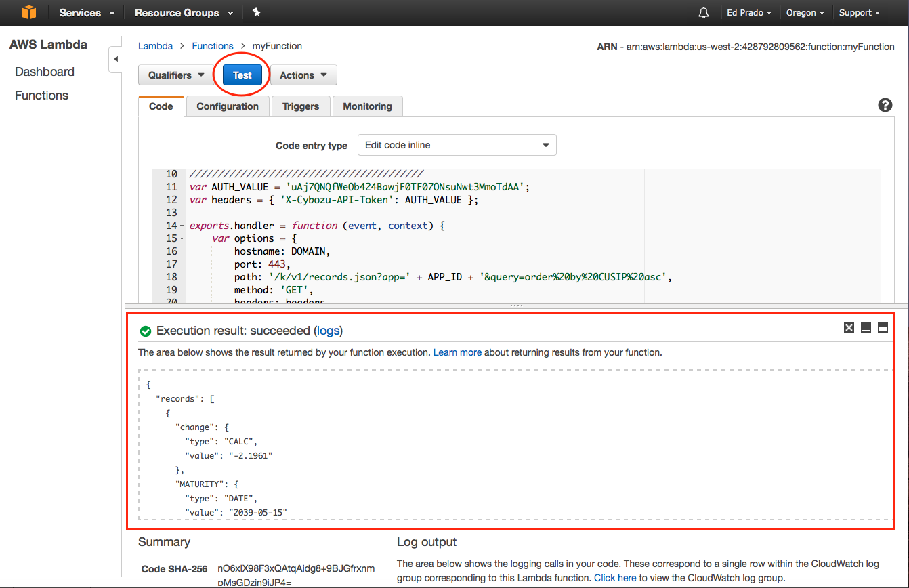Image resolution: width=909 pixels, height=588 pixels.
Task: Expand the Code entry type combo box
Action: point(457,145)
